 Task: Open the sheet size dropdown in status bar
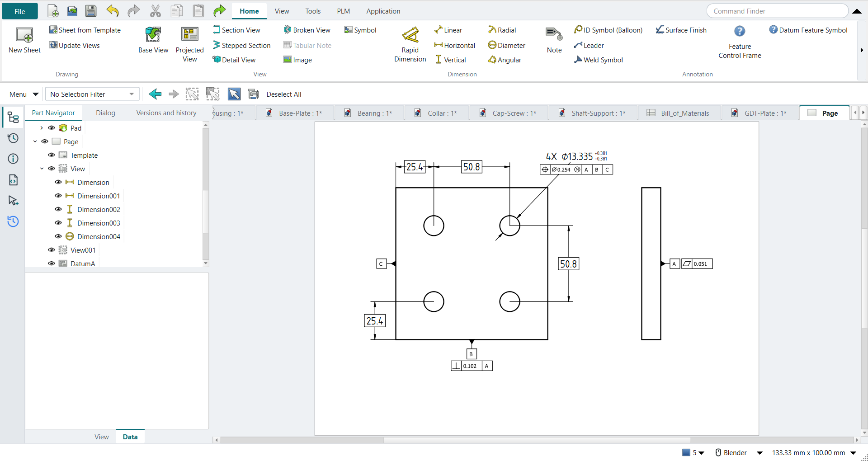(x=853, y=453)
